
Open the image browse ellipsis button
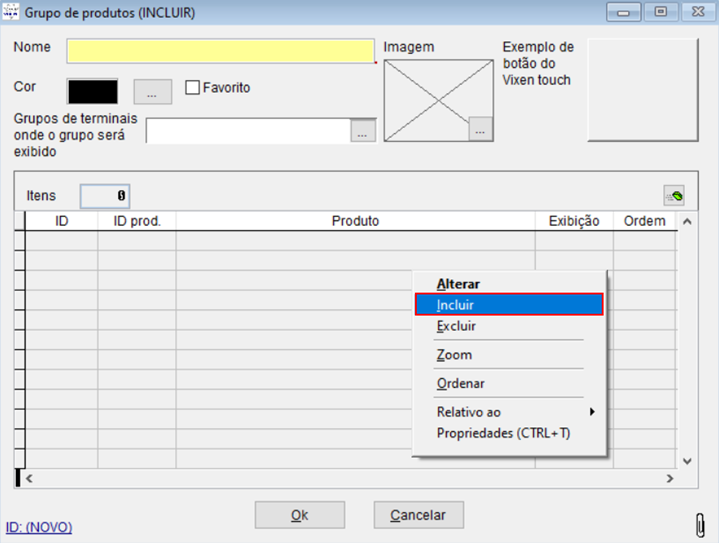click(x=481, y=129)
